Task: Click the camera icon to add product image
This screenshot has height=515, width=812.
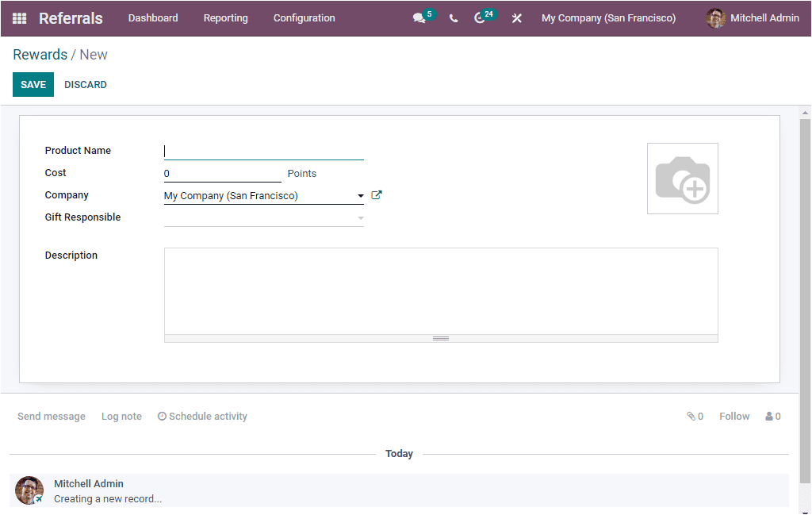Action: (682, 178)
